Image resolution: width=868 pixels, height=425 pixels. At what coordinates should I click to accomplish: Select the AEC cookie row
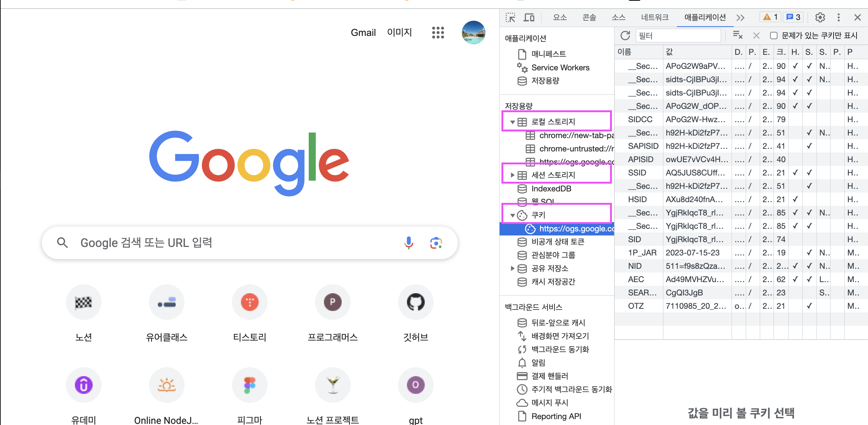pyautogui.click(x=741, y=280)
